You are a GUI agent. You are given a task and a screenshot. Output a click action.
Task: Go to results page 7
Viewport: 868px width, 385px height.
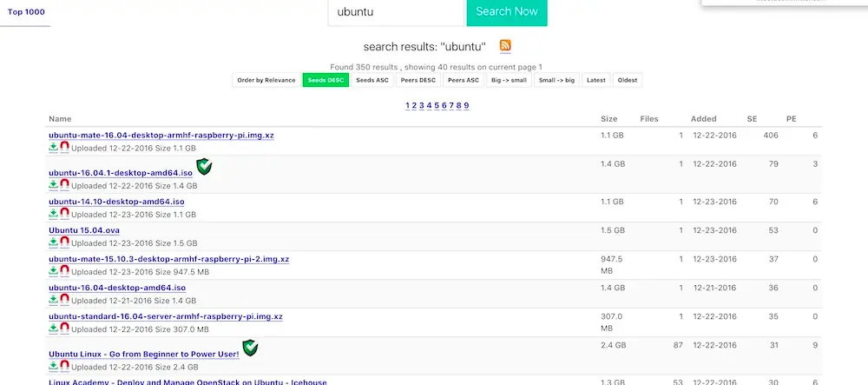coord(451,105)
